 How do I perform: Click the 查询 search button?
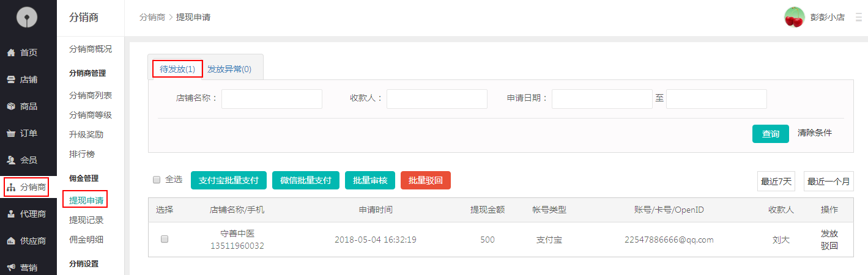click(770, 134)
